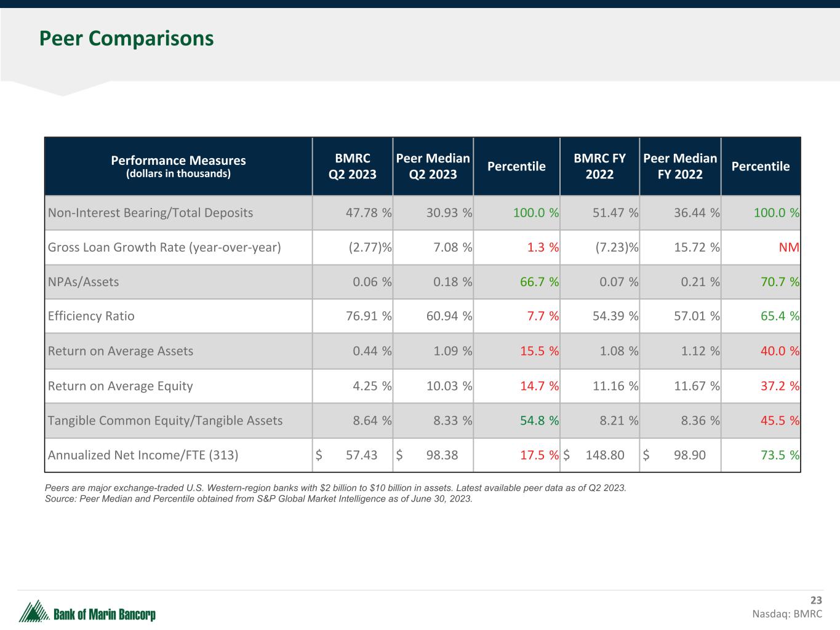840x630 pixels.
Task: Select the Gross Loan Growth Rate row label
Action: 164,247
